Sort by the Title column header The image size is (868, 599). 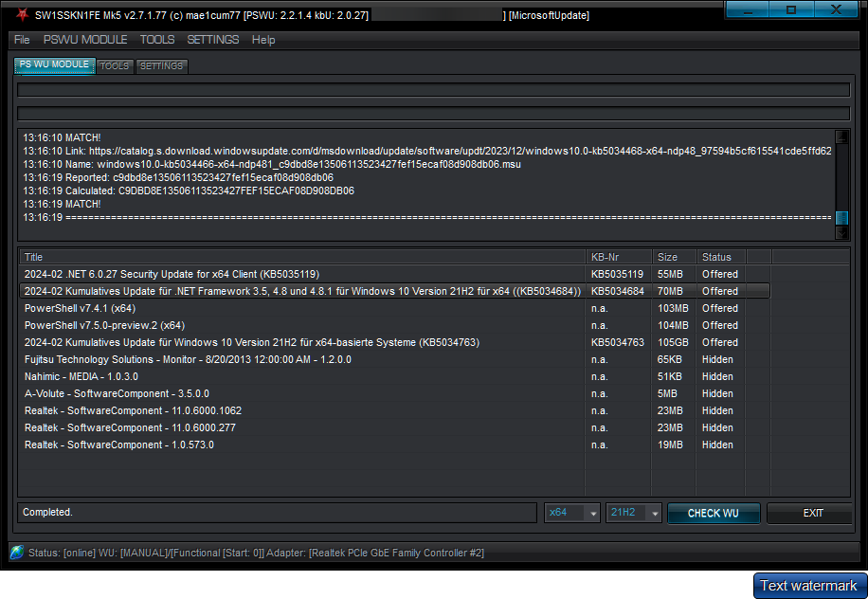[302, 257]
